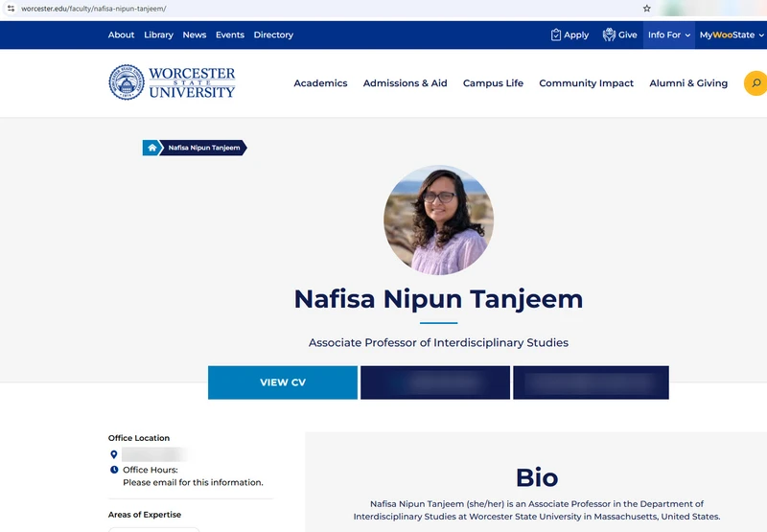767x532 pixels.
Task: Click the office location pin icon
Action: point(114,454)
